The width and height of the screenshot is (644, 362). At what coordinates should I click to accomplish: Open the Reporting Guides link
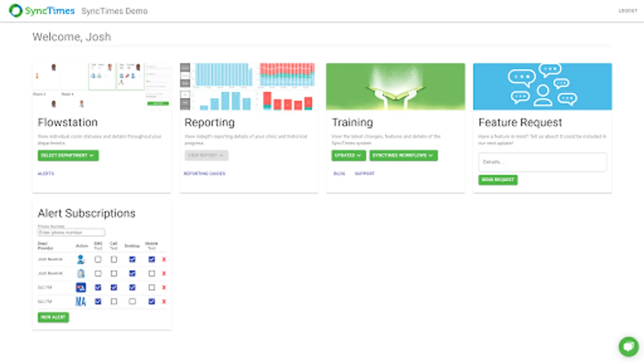(x=204, y=174)
